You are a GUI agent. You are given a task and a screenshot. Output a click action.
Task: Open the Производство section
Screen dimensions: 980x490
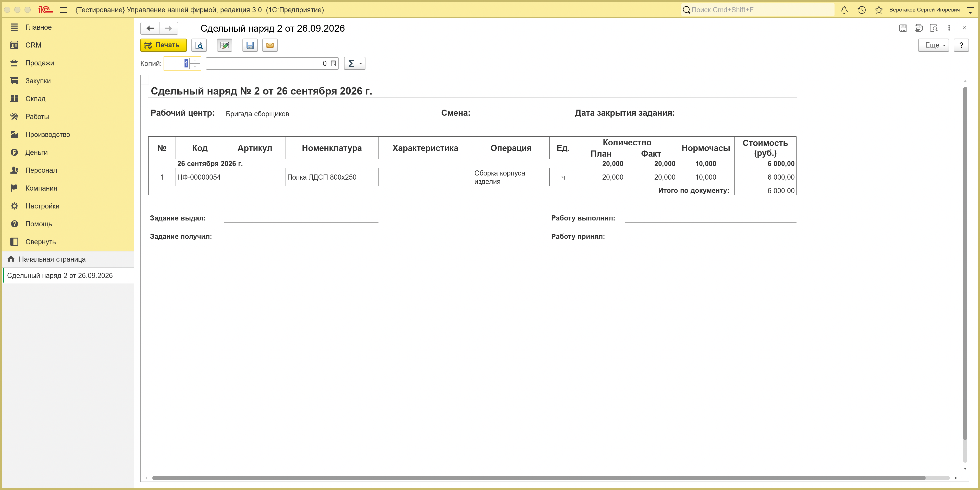[48, 134]
